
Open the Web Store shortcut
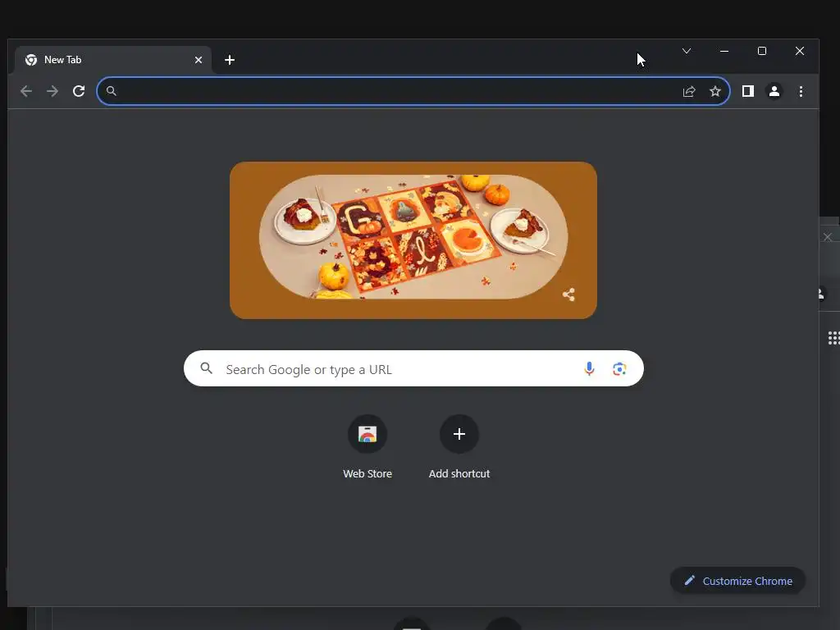click(367, 434)
